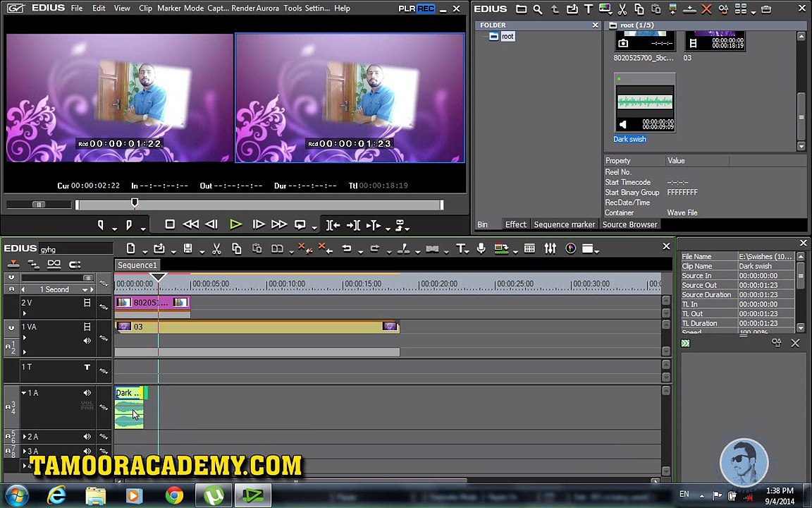Click New Sequence icon in timeline toolbar

(x=131, y=249)
